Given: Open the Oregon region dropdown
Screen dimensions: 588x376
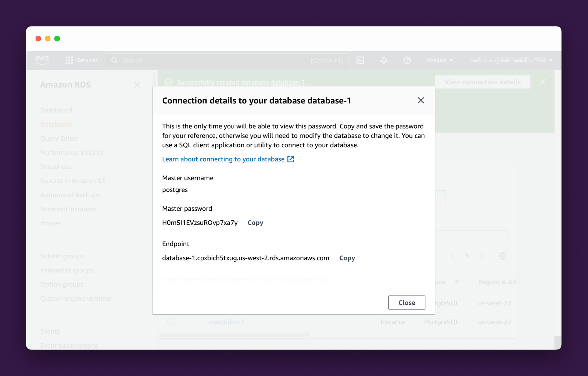Looking at the screenshot, I should click(x=440, y=60).
